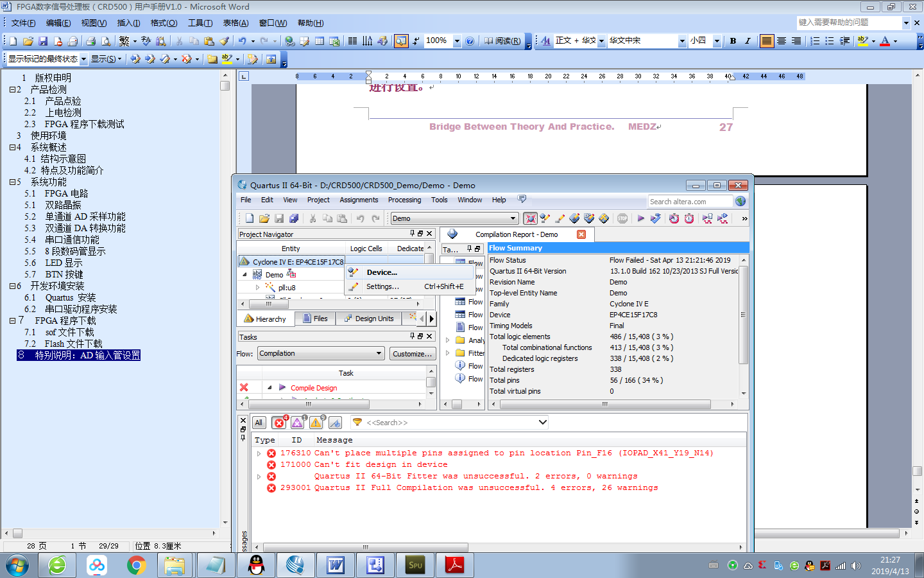The height and width of the screenshot is (578, 924).
Task: Click the Word Save icon
Action: [43, 41]
